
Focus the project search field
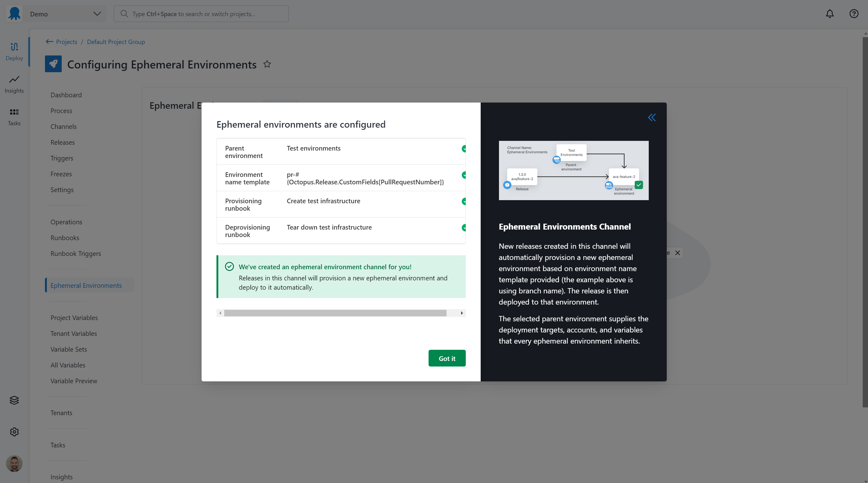[x=201, y=14]
